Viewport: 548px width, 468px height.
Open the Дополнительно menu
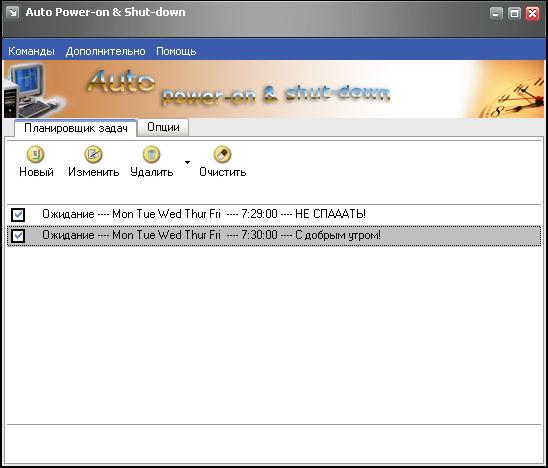coord(106,51)
